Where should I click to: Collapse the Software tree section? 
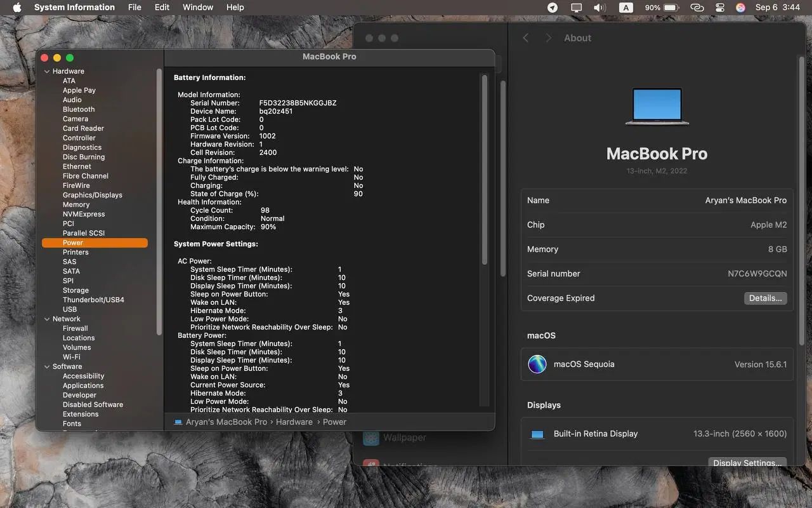click(x=47, y=366)
